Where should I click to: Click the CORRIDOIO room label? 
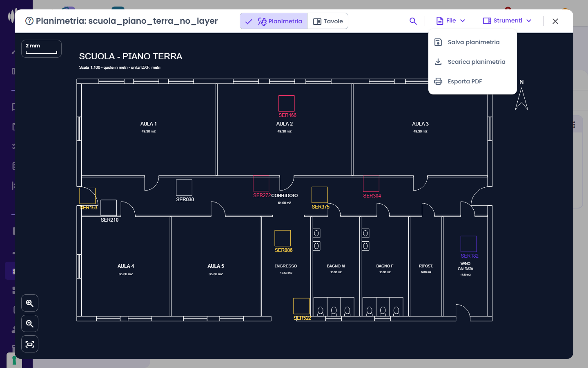tap(285, 195)
